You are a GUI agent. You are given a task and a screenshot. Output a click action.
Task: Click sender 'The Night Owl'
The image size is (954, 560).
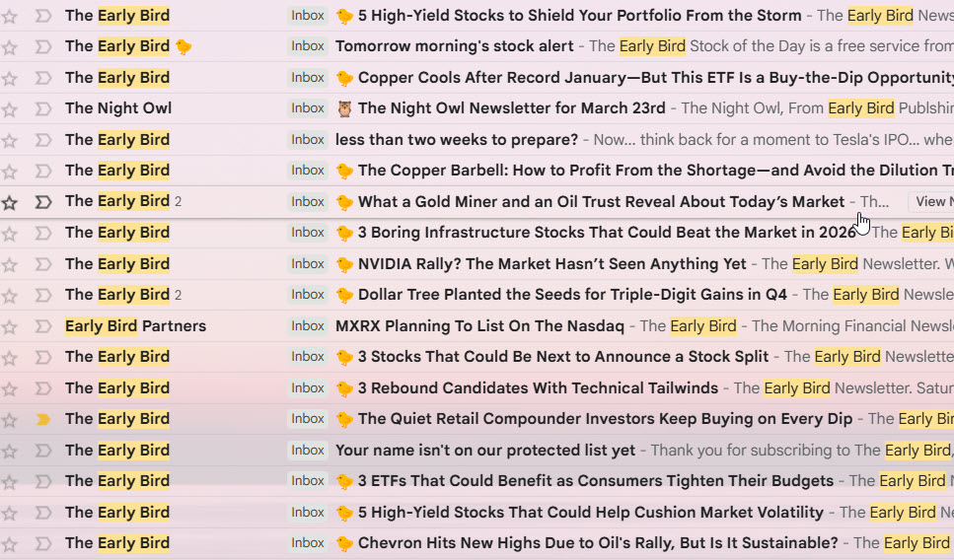pyautogui.click(x=118, y=108)
